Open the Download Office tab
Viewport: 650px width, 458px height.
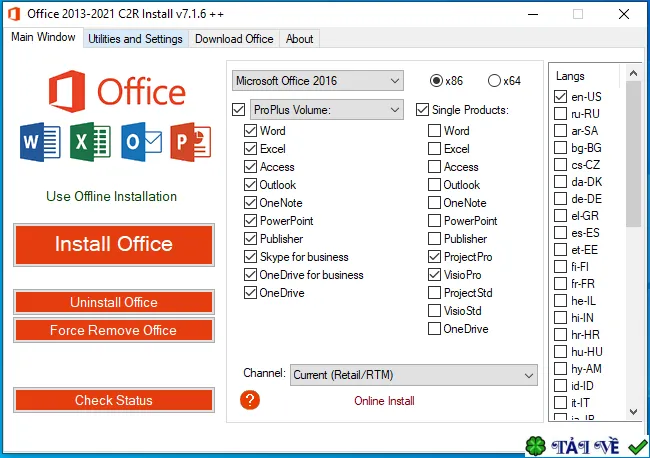click(234, 39)
